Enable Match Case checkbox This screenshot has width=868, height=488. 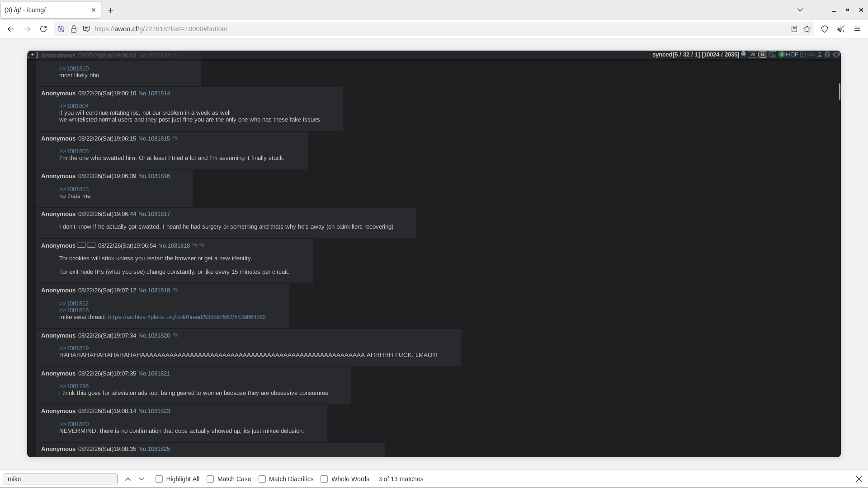click(x=210, y=479)
